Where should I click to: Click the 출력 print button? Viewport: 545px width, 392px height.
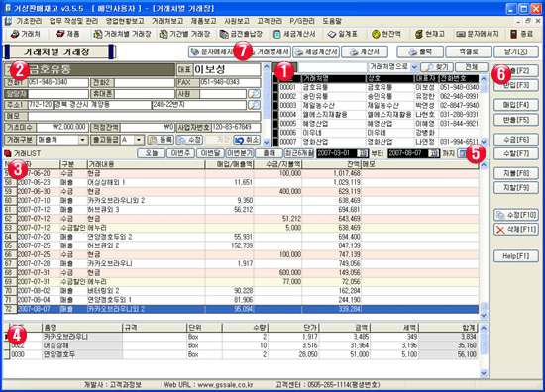coord(420,52)
